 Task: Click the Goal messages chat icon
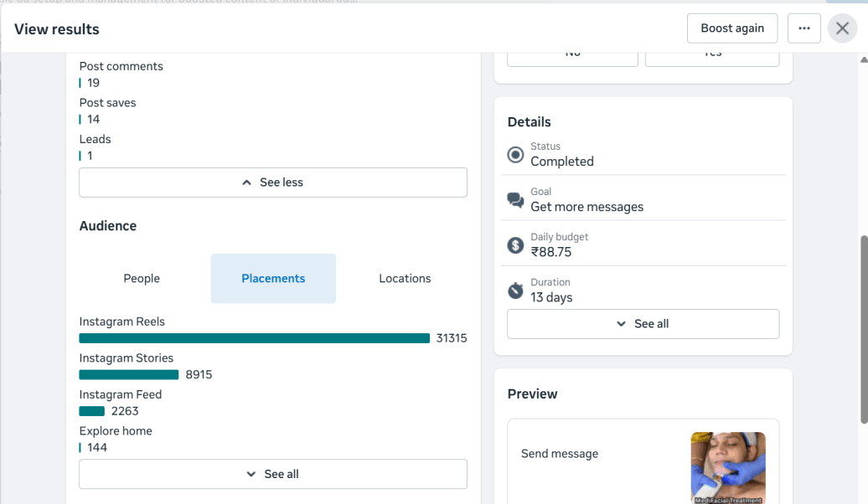pyautogui.click(x=515, y=200)
